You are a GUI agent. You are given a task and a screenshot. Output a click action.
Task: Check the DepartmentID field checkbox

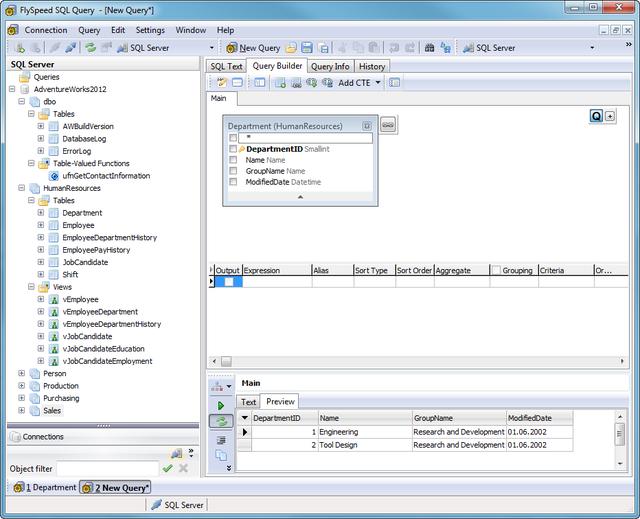point(233,149)
